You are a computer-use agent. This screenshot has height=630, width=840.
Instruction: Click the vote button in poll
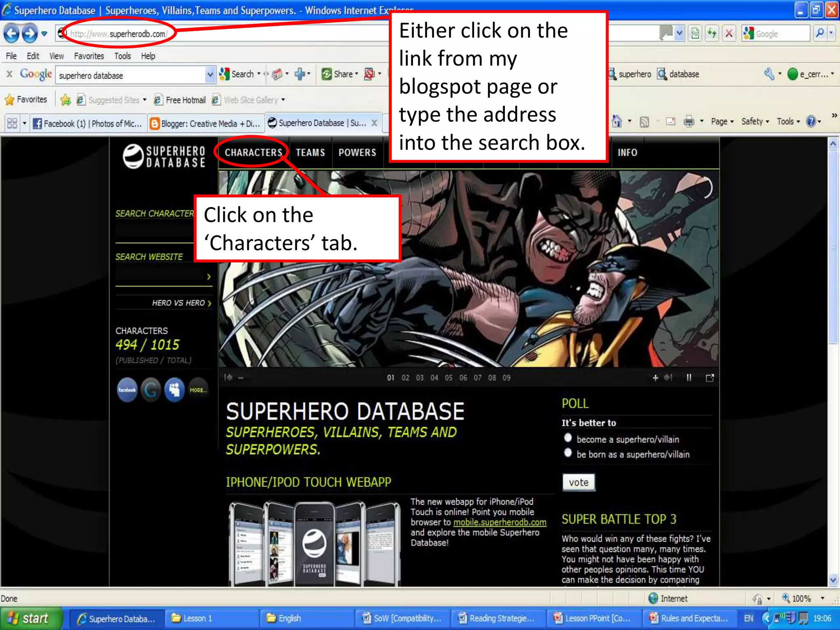coord(578,482)
